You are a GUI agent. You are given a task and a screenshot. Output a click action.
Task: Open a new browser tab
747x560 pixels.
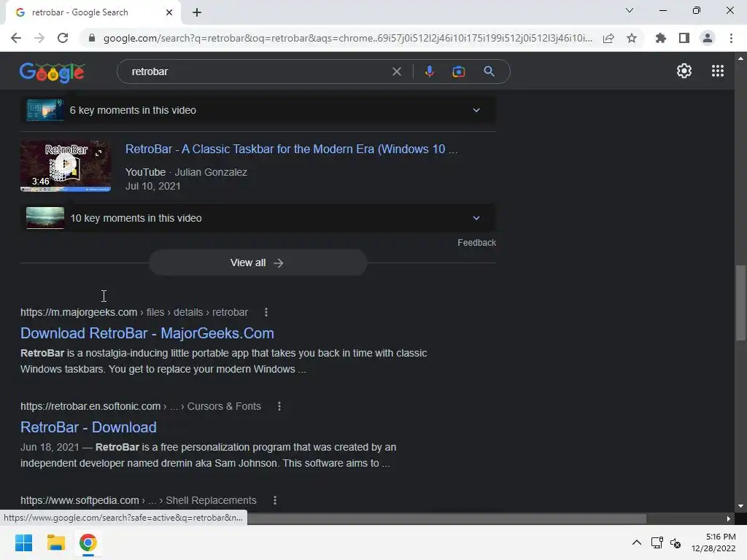[197, 12]
